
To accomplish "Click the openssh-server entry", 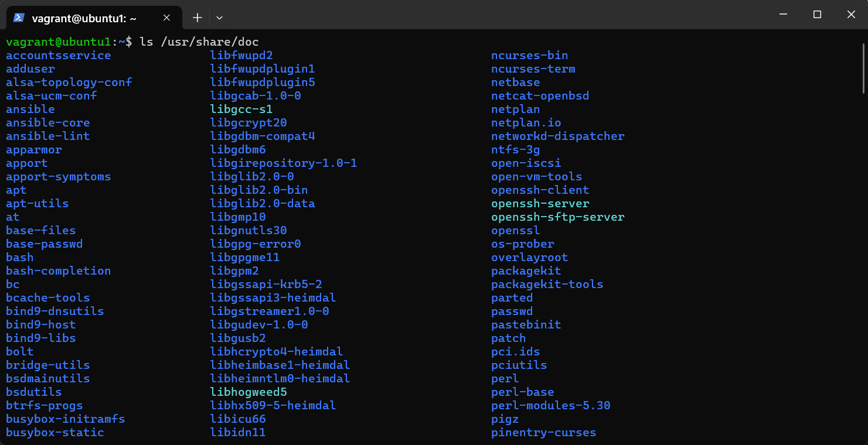I will point(540,204).
